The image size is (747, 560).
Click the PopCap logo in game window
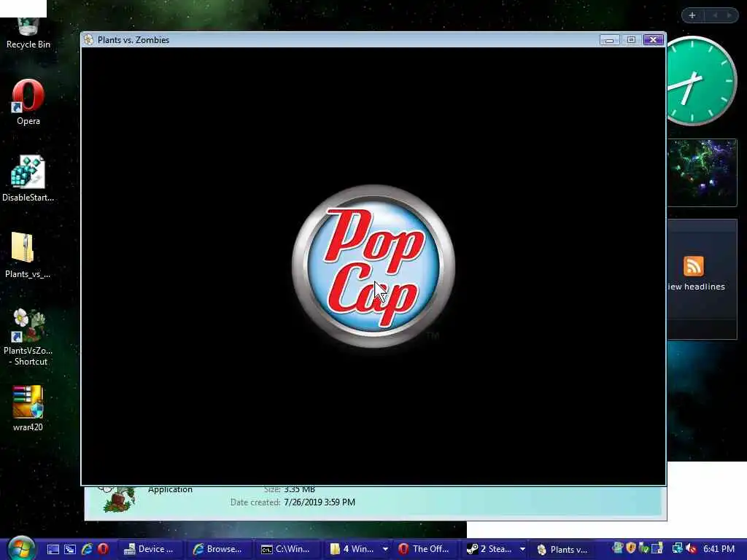373,266
